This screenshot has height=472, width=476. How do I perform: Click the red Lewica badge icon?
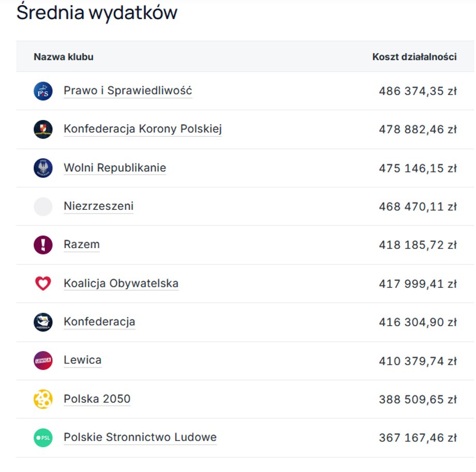point(43,360)
